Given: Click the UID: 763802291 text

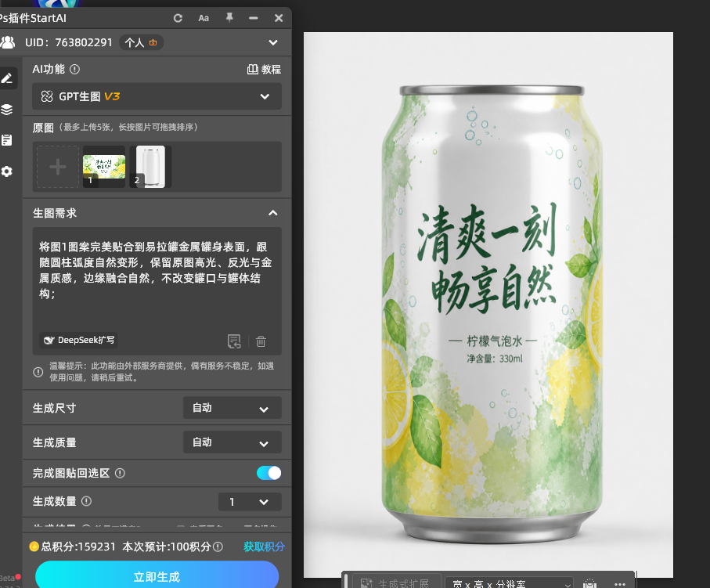Looking at the screenshot, I should click(68, 42).
